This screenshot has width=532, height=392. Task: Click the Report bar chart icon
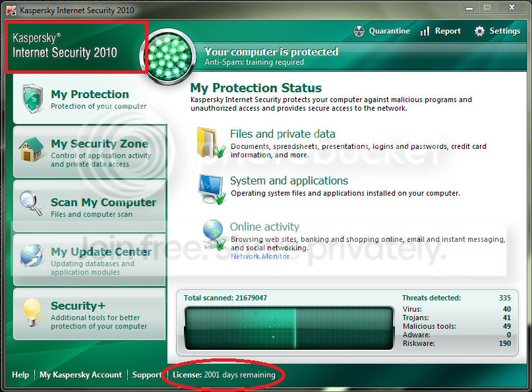point(425,31)
